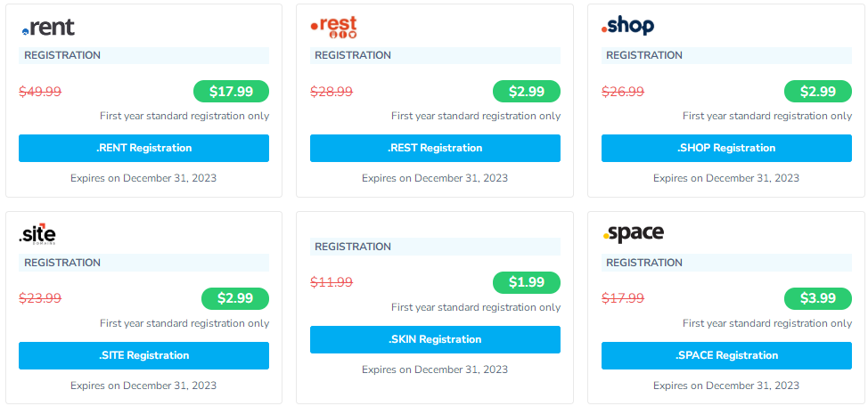Click the .rest domain logo
This screenshot has width=868, height=406.
334,28
